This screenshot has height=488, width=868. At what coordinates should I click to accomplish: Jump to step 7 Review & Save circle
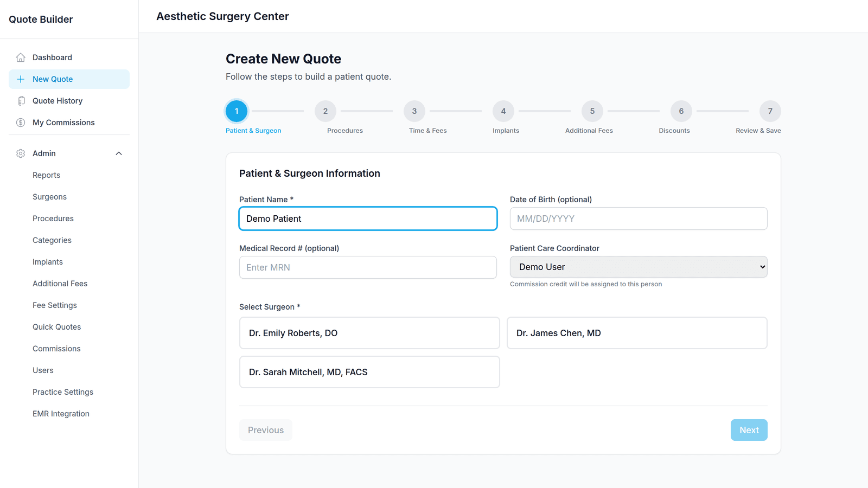coord(770,111)
